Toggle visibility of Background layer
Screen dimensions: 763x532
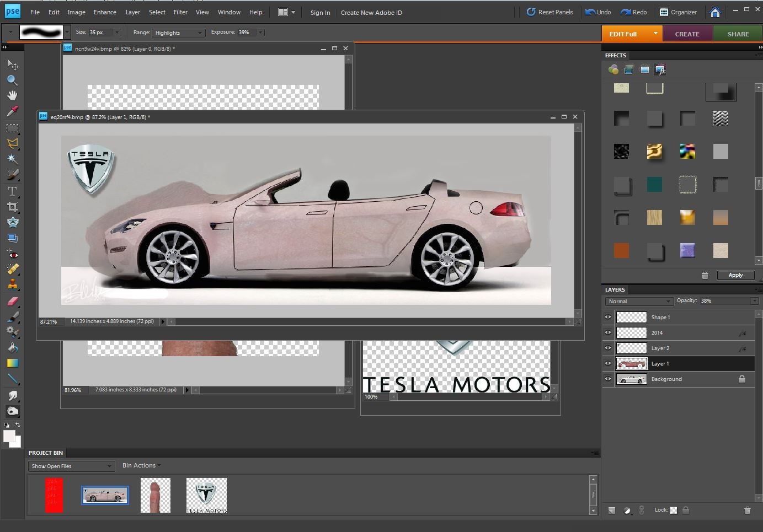click(608, 379)
